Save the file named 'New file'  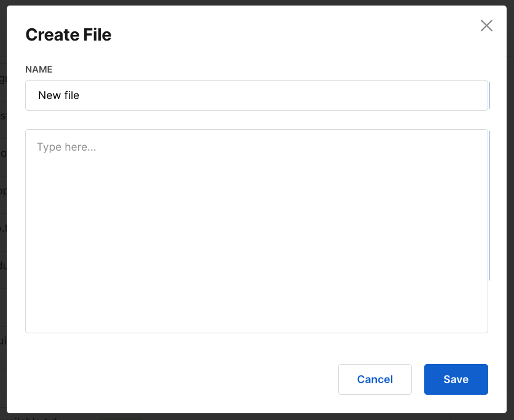click(456, 379)
